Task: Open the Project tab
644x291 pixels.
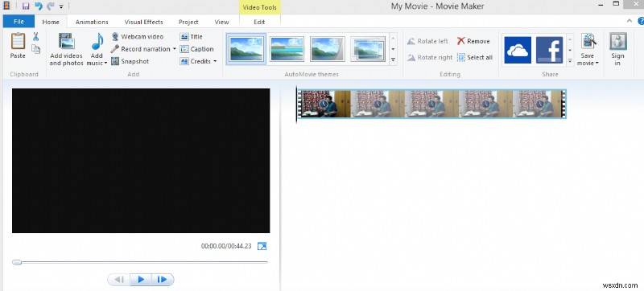Action: 188,22
